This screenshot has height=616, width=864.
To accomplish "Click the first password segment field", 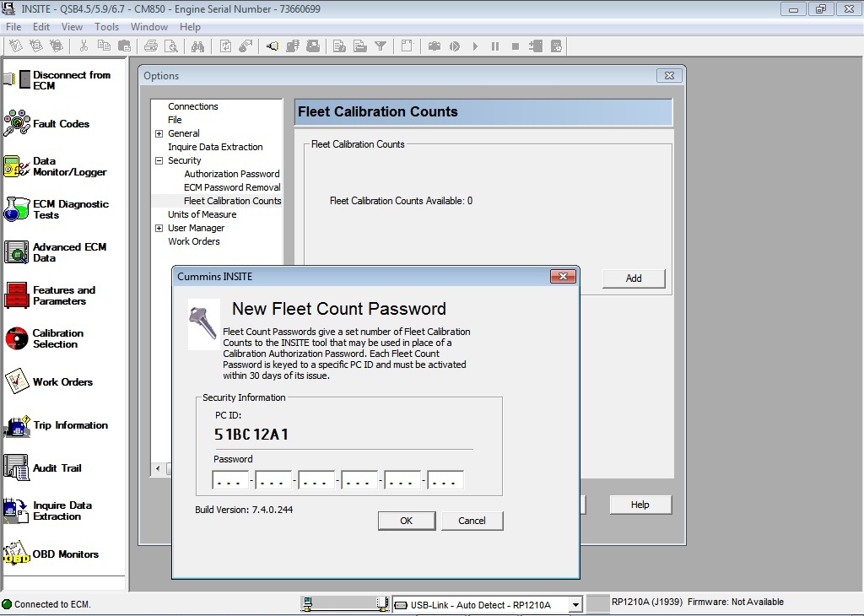I will click(x=230, y=480).
